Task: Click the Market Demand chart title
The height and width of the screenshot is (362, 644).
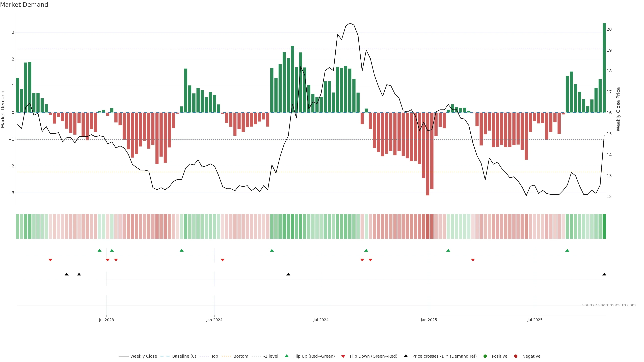Action: pyautogui.click(x=24, y=5)
